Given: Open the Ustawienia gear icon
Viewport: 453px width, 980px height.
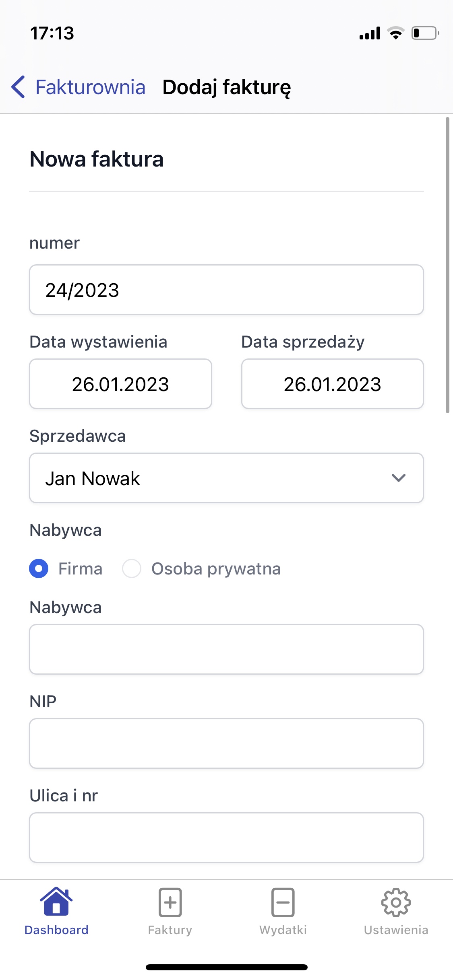Looking at the screenshot, I should coord(396,902).
